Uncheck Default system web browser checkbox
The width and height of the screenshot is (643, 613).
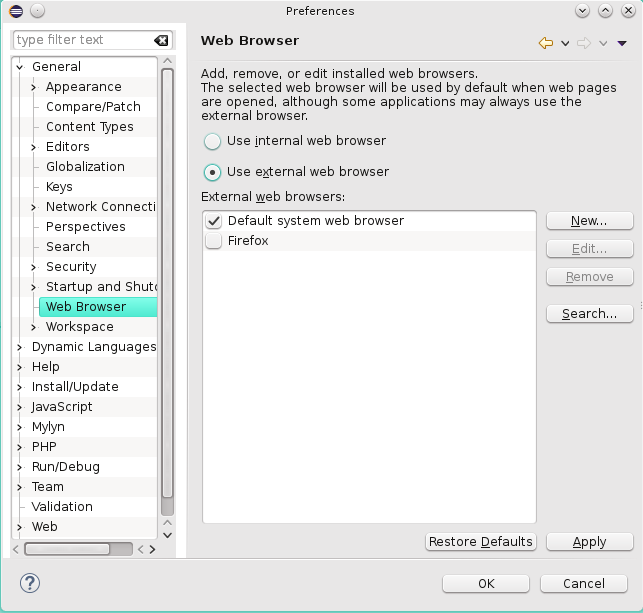coord(213,221)
